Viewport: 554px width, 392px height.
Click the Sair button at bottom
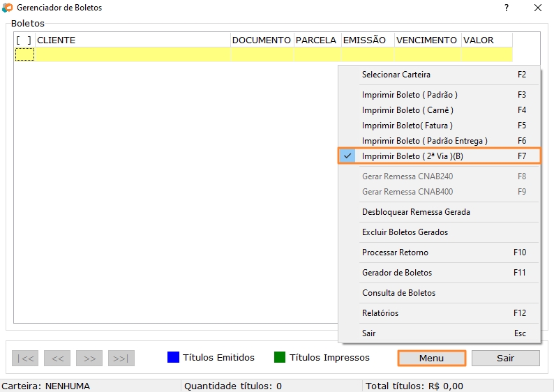pos(506,358)
